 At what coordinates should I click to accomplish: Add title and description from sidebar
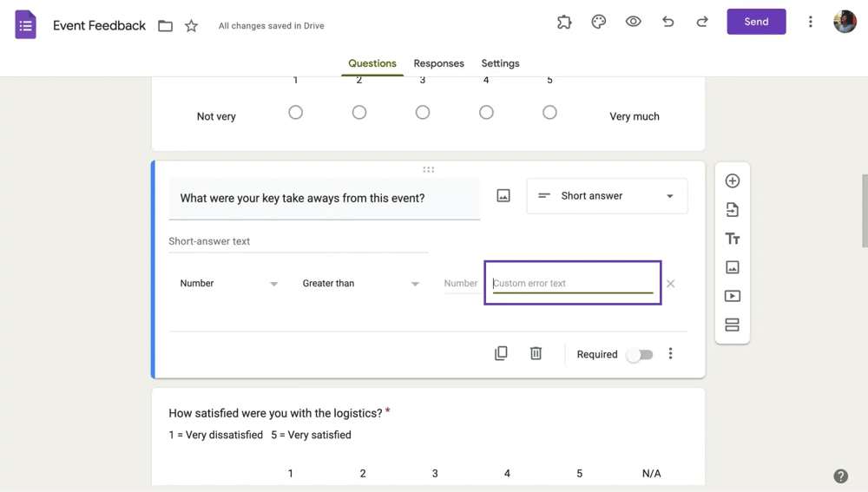coord(733,239)
